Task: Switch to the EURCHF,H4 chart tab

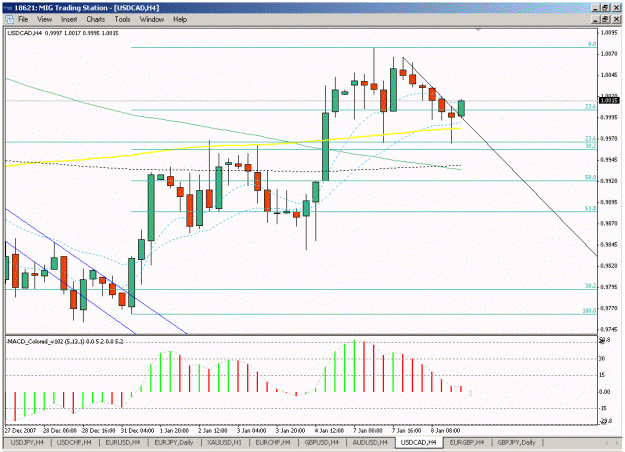Action: point(273,442)
